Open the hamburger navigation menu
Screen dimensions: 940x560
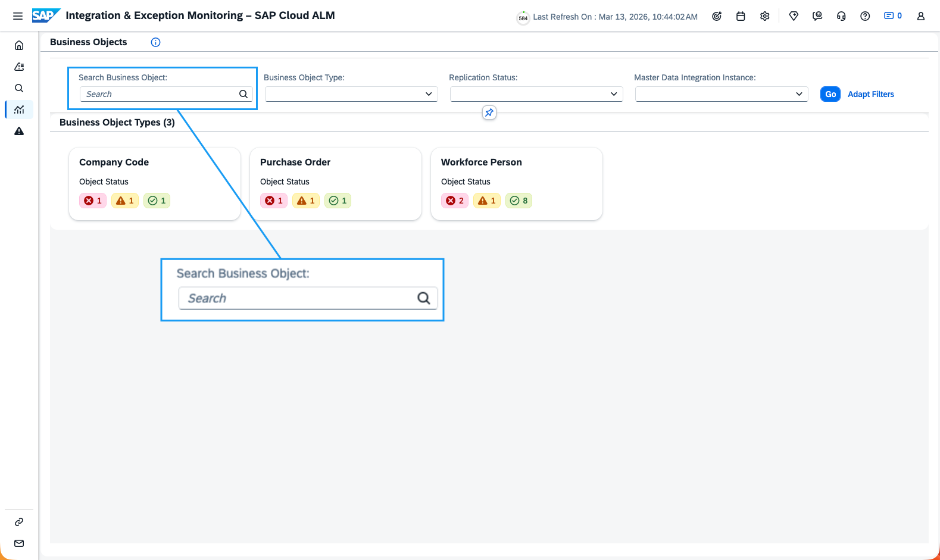(x=18, y=16)
